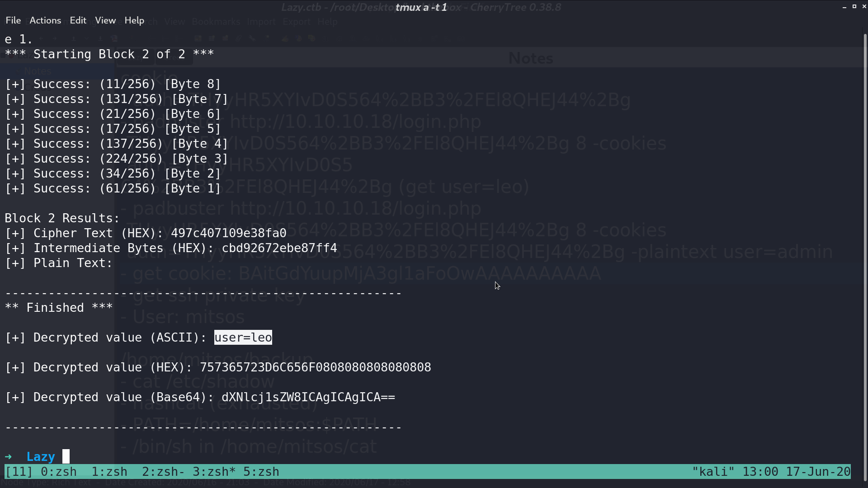Click the Base64 value dXNlcj1sZW8ICAgICAgICA==

click(x=308, y=397)
